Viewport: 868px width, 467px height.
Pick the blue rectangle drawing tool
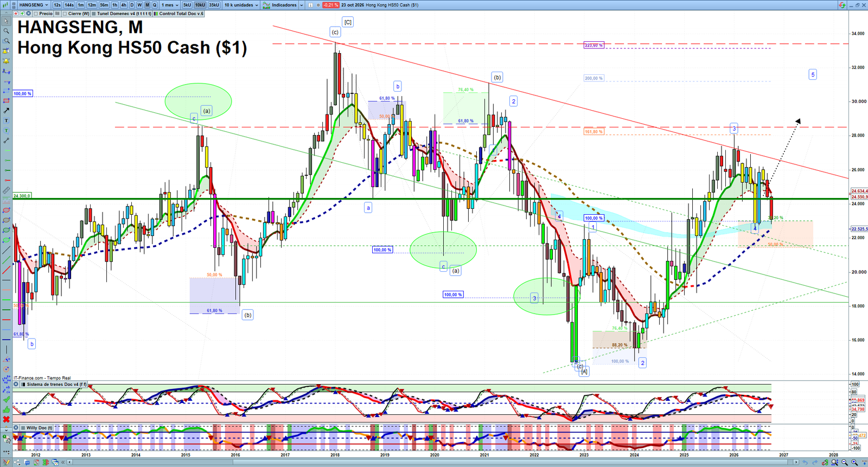click(x=7, y=91)
